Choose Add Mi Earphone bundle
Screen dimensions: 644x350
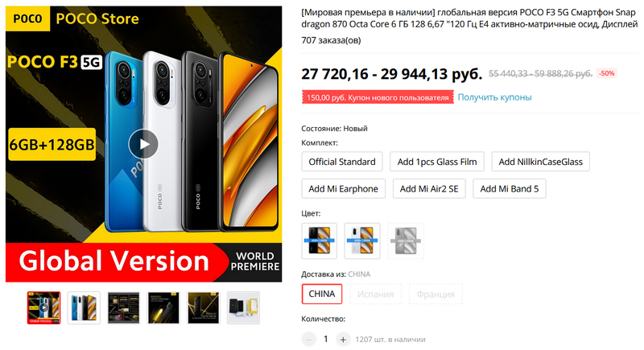344,189
